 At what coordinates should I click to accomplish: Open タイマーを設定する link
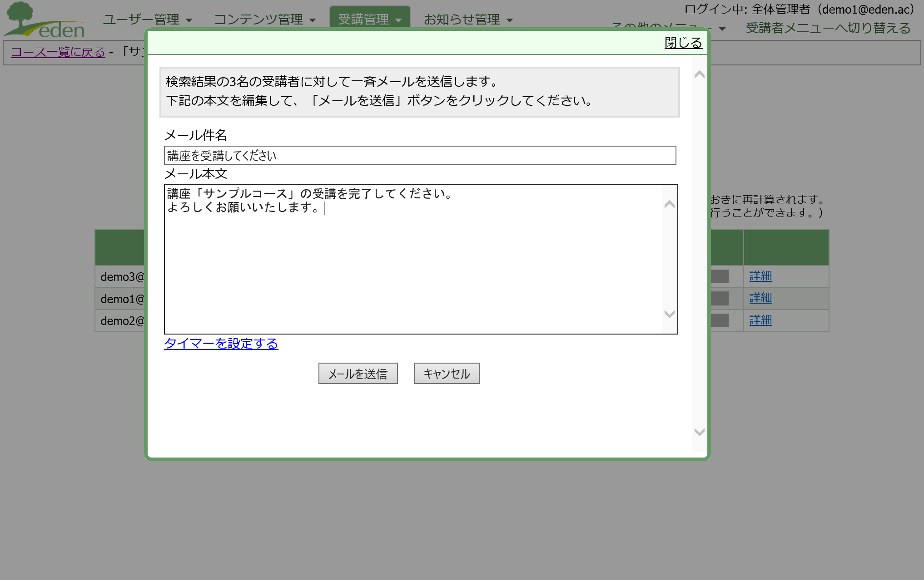point(221,344)
